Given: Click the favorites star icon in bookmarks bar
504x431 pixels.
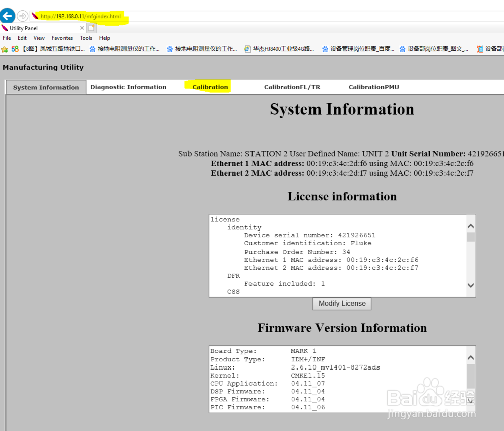Looking at the screenshot, I should (5, 49).
